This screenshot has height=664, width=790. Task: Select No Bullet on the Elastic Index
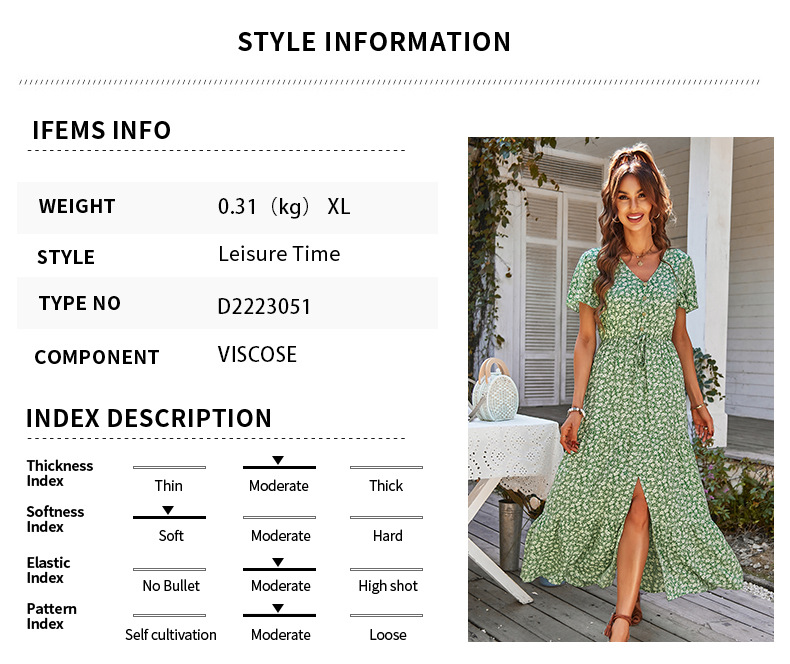click(x=171, y=586)
